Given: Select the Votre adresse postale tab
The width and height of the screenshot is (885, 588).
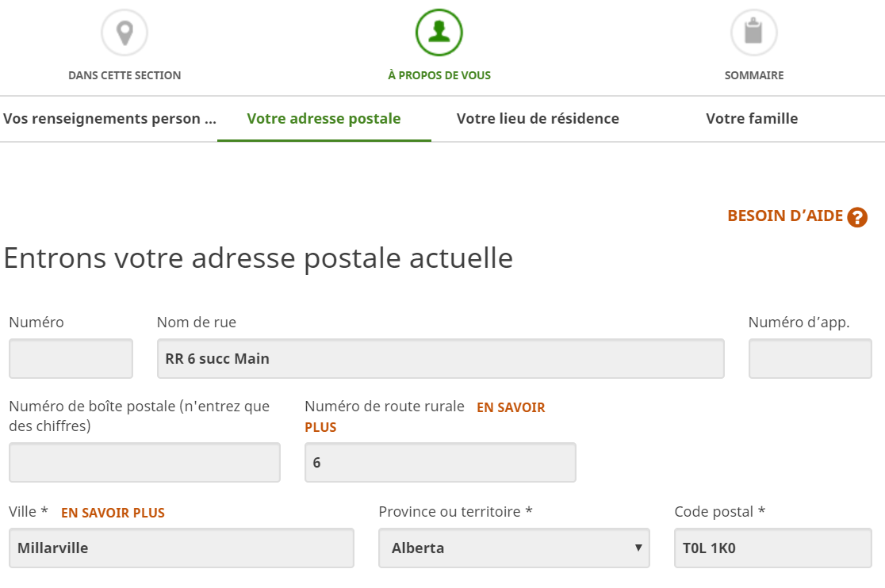Looking at the screenshot, I should [x=324, y=118].
